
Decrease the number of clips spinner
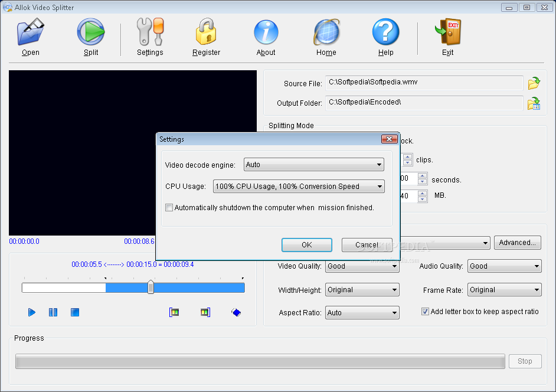pos(407,163)
